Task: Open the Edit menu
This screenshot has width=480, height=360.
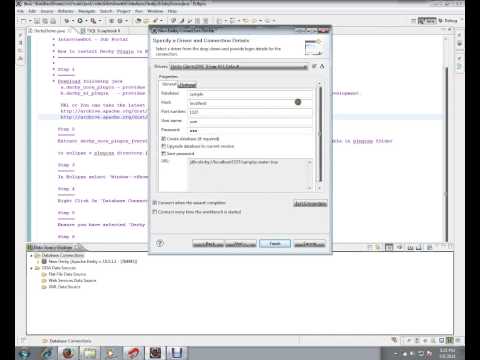Action: pos(32,11)
